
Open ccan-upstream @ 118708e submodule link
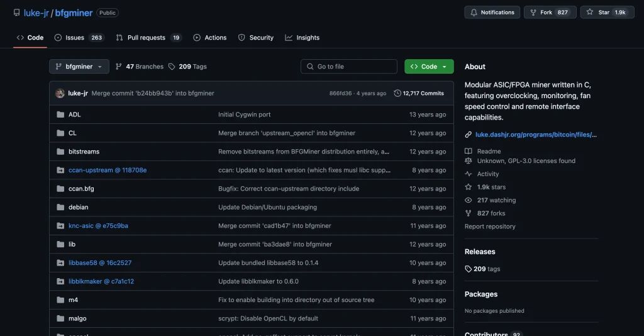pyautogui.click(x=108, y=170)
